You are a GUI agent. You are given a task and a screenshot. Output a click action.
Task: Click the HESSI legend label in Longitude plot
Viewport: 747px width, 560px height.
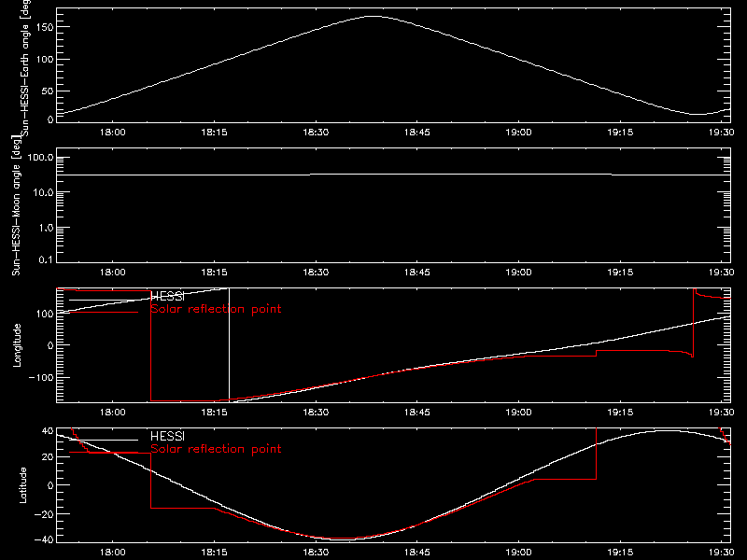pos(167,297)
